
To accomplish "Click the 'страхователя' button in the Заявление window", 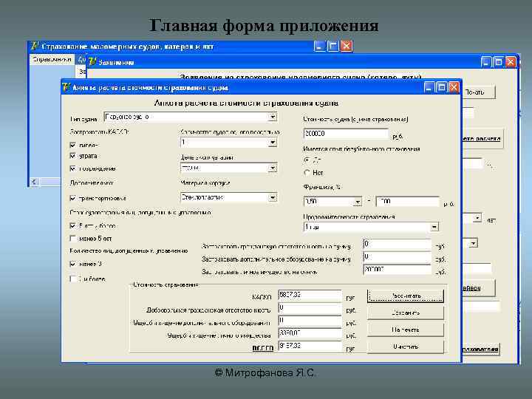I will [x=480, y=349].
